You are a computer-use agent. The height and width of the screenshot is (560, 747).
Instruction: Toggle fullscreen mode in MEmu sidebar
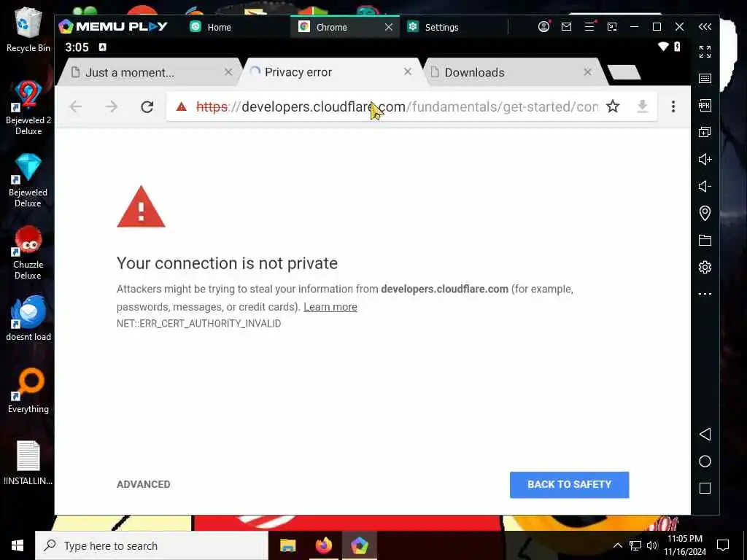tap(705, 52)
